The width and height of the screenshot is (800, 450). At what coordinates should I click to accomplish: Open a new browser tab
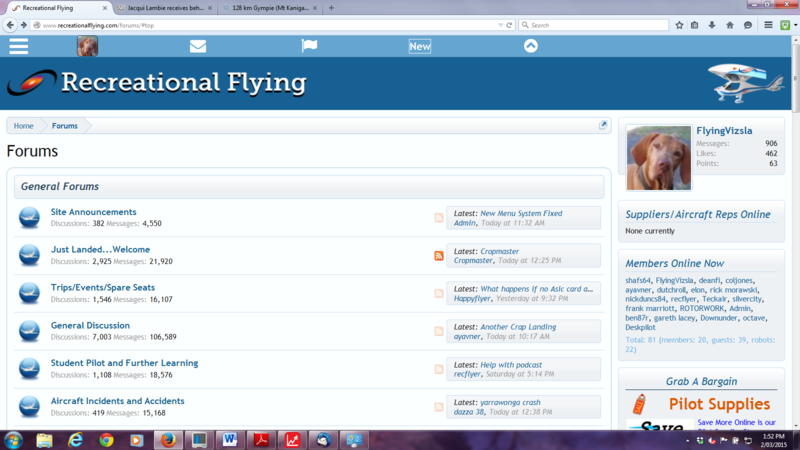[x=331, y=8]
